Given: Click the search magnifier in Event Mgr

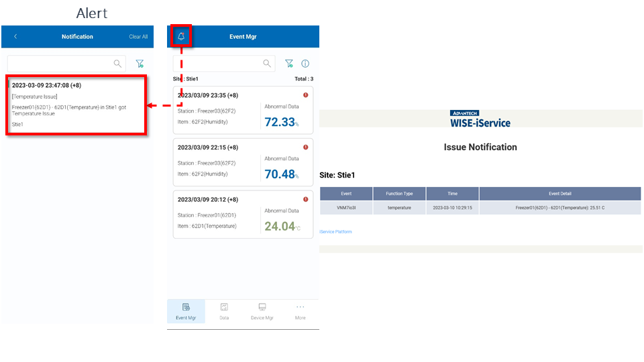Looking at the screenshot, I should (x=267, y=64).
